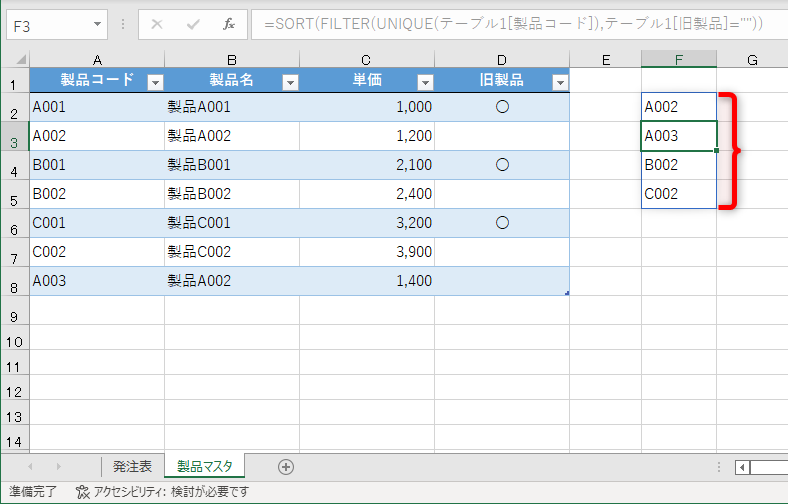Select row 14 header
The width and height of the screenshot is (788, 504).
point(15,438)
